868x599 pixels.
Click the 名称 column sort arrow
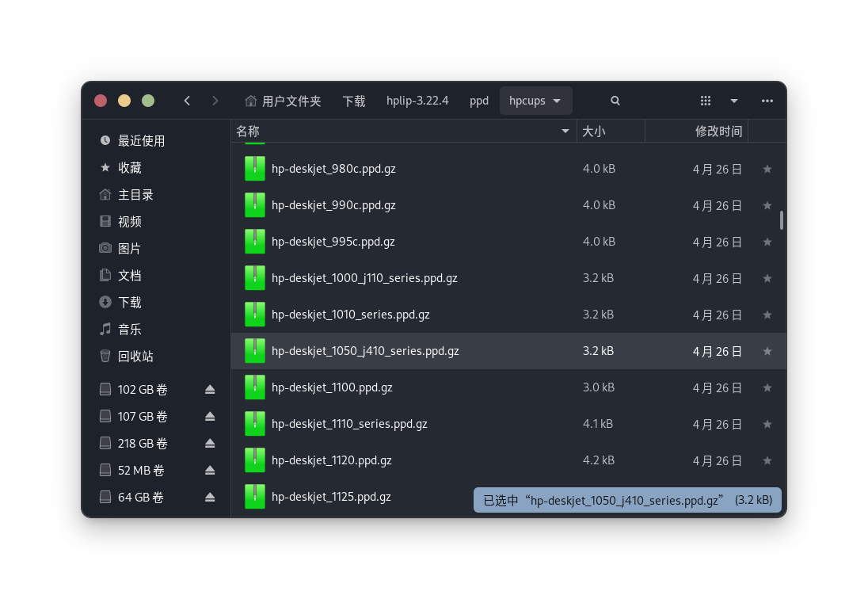pyautogui.click(x=565, y=131)
